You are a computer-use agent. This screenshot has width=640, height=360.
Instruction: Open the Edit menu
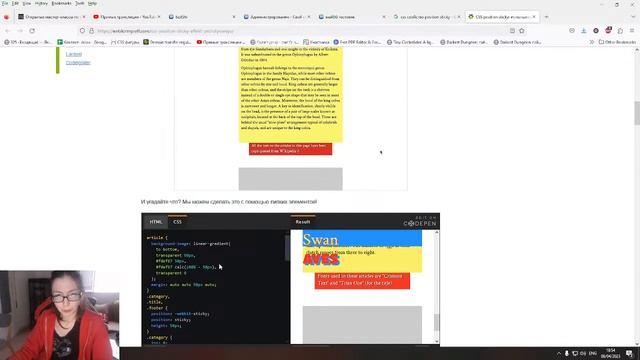(15, 3)
